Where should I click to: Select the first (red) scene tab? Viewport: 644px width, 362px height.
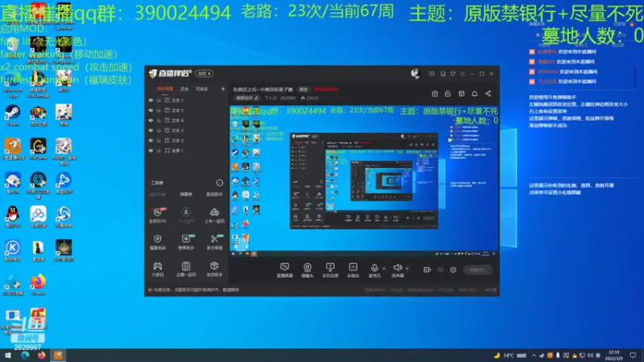[x=165, y=88]
